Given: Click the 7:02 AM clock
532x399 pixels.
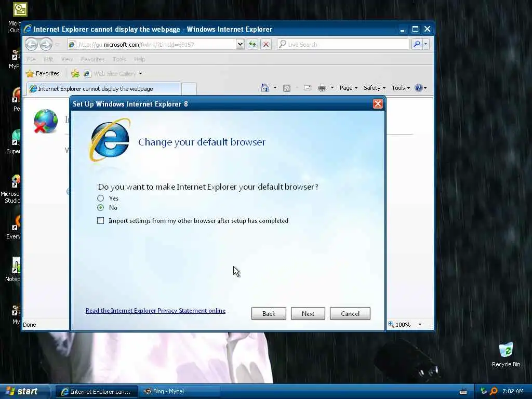Looking at the screenshot, I should pyautogui.click(x=513, y=392).
